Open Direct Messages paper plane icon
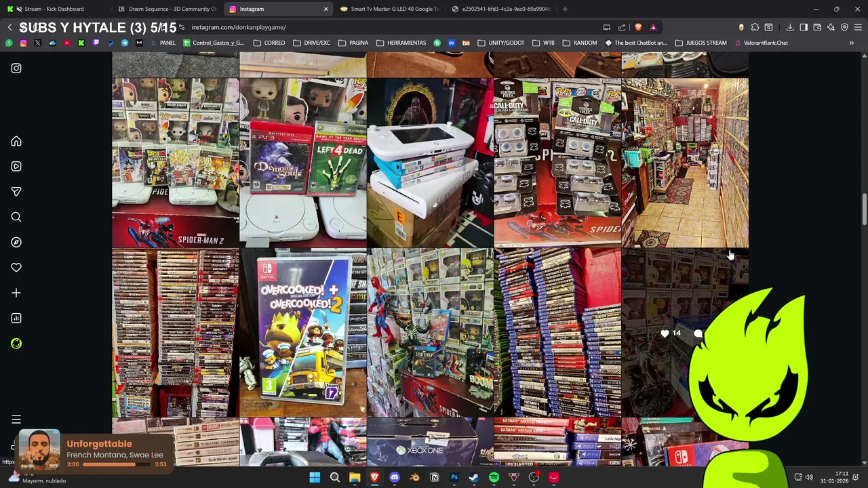868x488 pixels. tap(16, 192)
